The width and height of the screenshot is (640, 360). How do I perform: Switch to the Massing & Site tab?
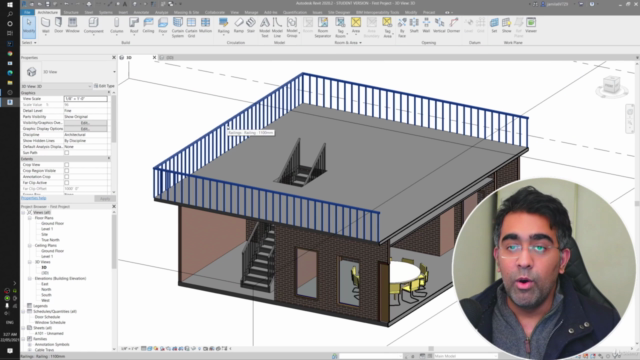coord(187,13)
